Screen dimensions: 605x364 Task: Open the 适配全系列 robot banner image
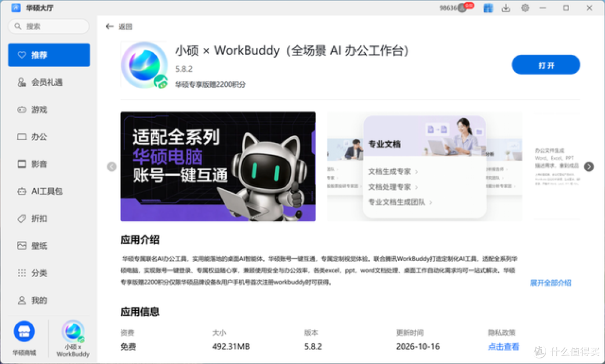[218, 166]
